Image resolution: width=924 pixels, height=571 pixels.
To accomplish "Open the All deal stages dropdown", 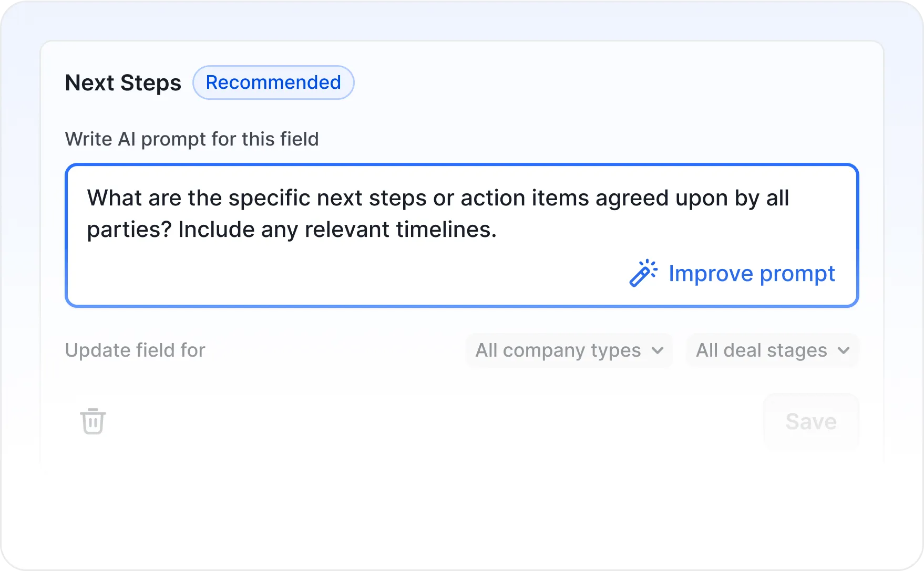I will tap(772, 350).
